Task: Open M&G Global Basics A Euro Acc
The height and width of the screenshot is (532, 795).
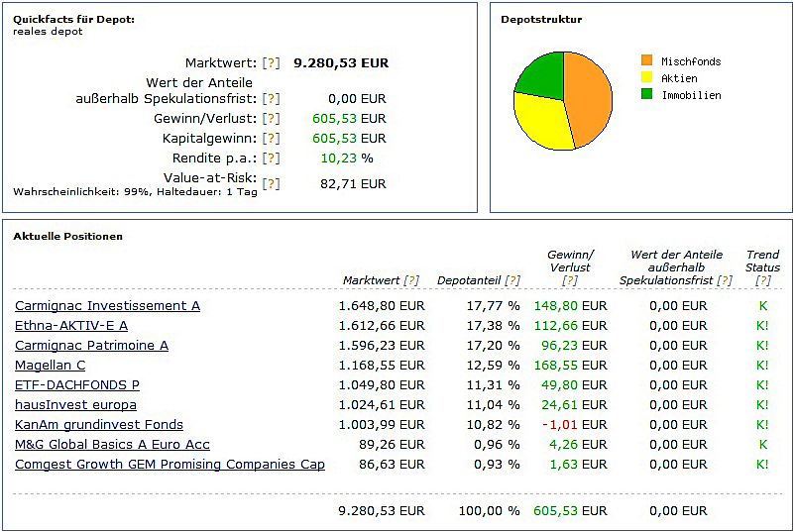Action: [112, 445]
